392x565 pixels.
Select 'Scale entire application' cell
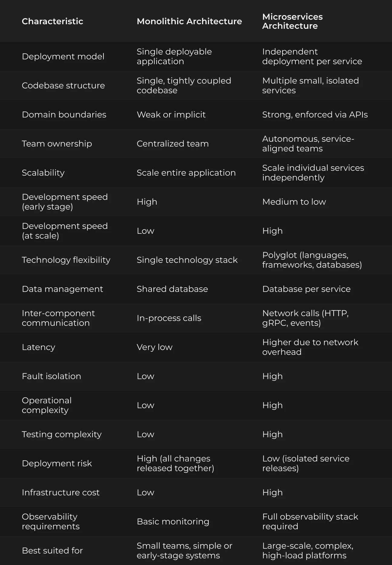tap(186, 173)
